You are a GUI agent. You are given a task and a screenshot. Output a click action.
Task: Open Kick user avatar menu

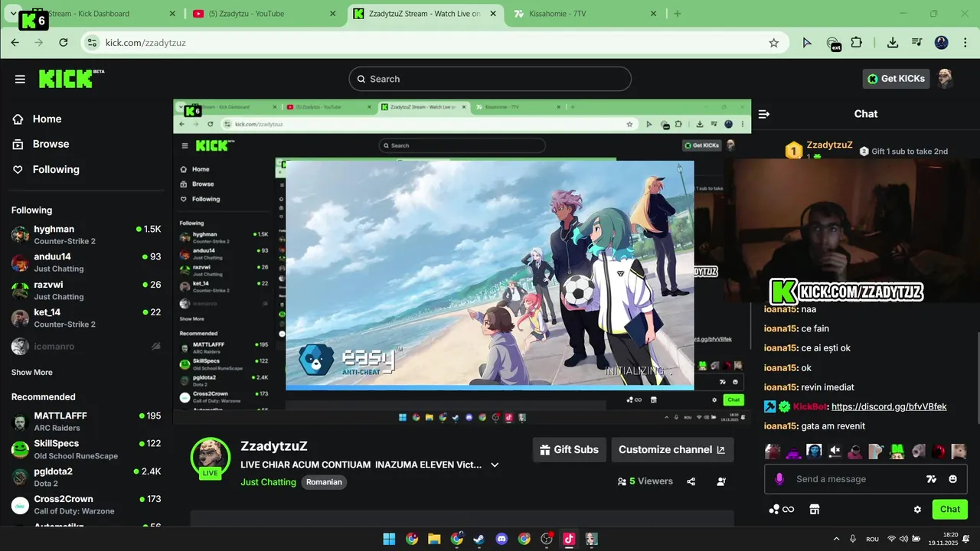pos(946,78)
